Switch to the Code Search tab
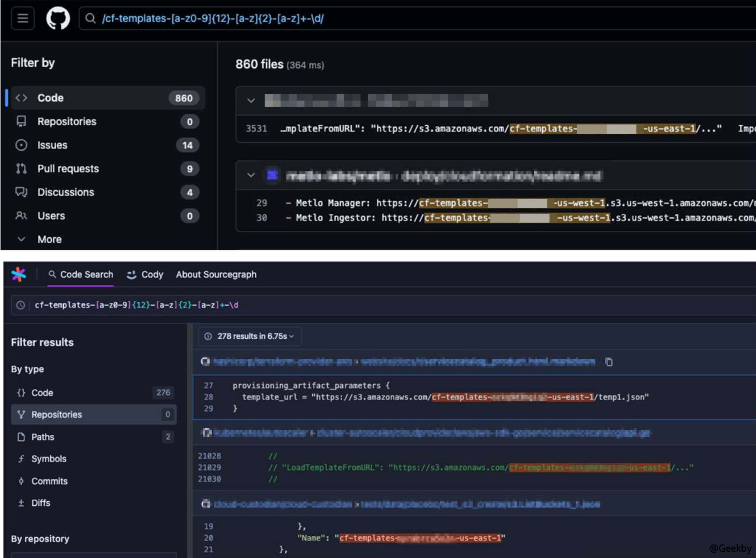The image size is (756, 558). pos(80,275)
